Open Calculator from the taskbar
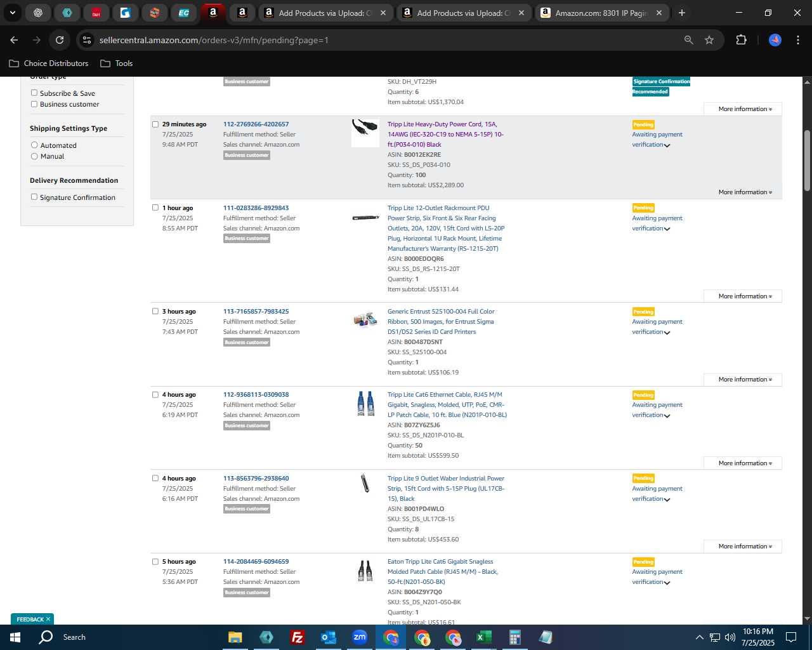The image size is (812, 650). pyautogui.click(x=514, y=637)
